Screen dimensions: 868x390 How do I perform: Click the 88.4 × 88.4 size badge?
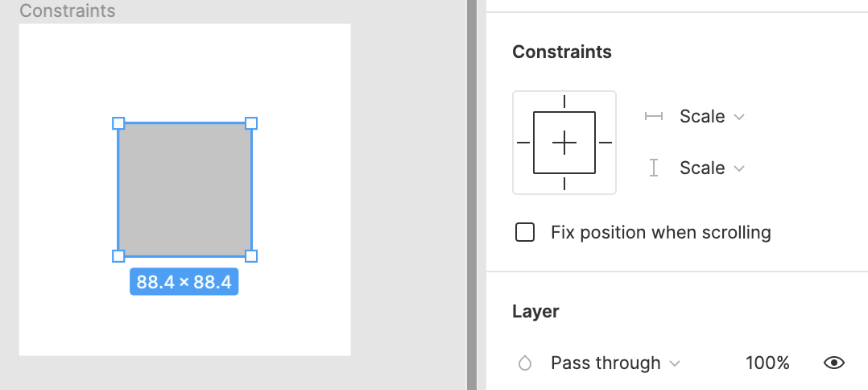click(x=184, y=282)
